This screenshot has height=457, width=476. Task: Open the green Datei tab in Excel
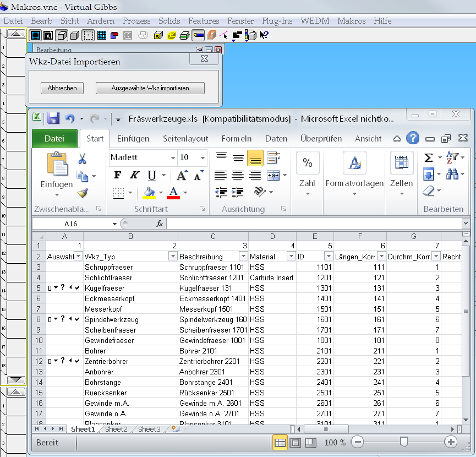tap(54, 138)
